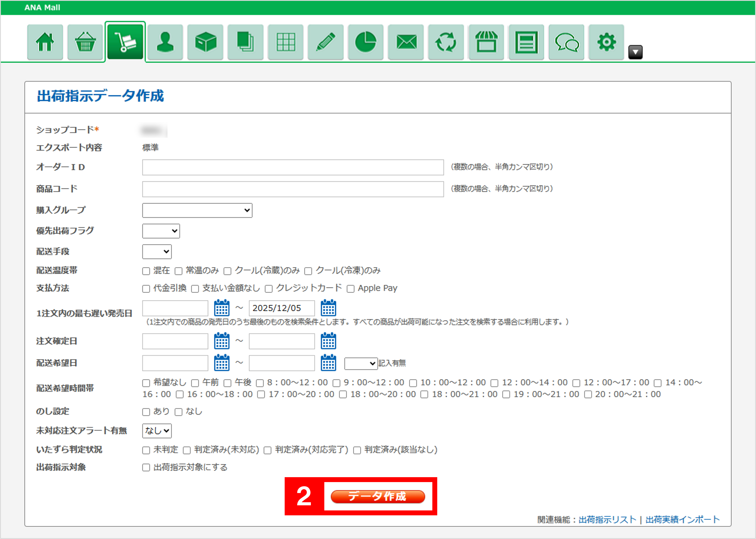This screenshot has width=756, height=539.
Task: Open the 未対応注文アラート有無 dropdown
Action: click(x=157, y=431)
